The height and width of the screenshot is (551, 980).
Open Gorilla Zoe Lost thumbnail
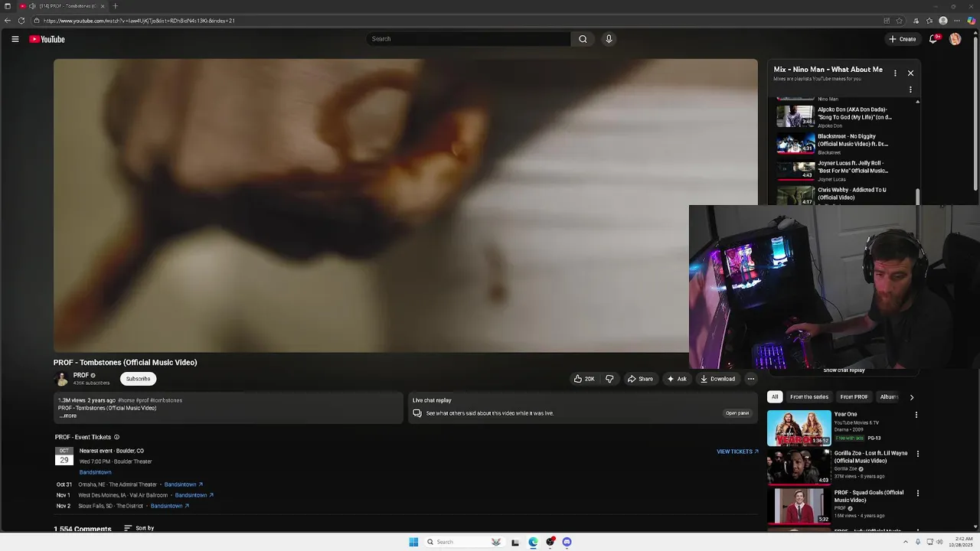[x=799, y=466]
